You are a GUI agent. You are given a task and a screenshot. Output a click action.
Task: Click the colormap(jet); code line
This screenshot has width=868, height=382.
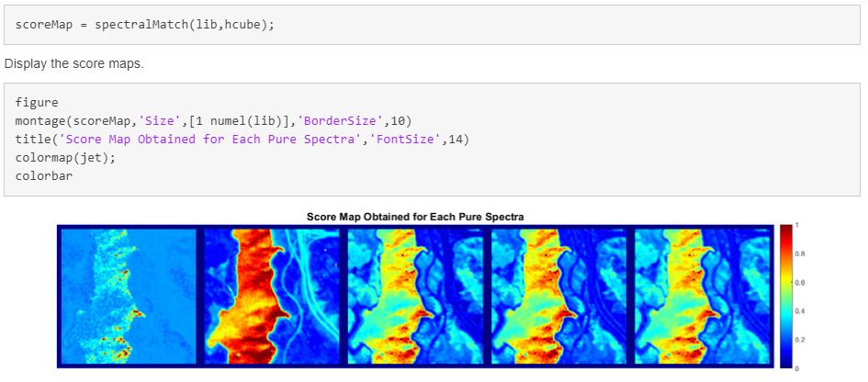66,156
